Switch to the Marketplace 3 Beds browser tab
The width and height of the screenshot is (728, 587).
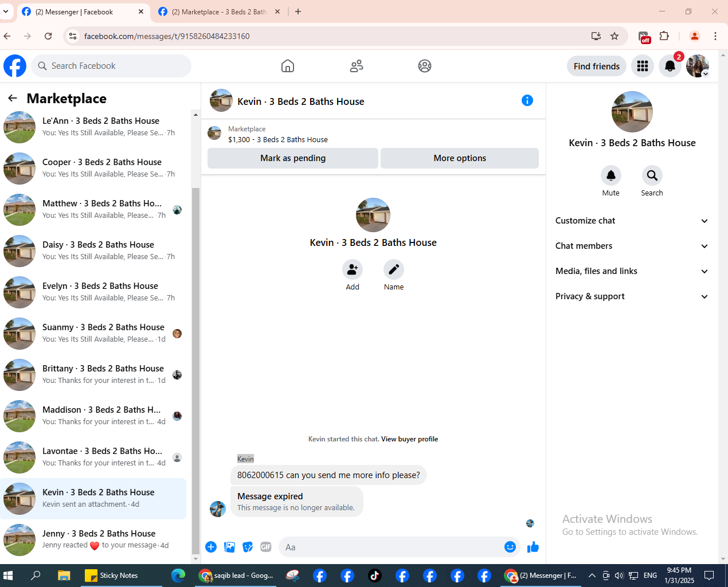(218, 11)
